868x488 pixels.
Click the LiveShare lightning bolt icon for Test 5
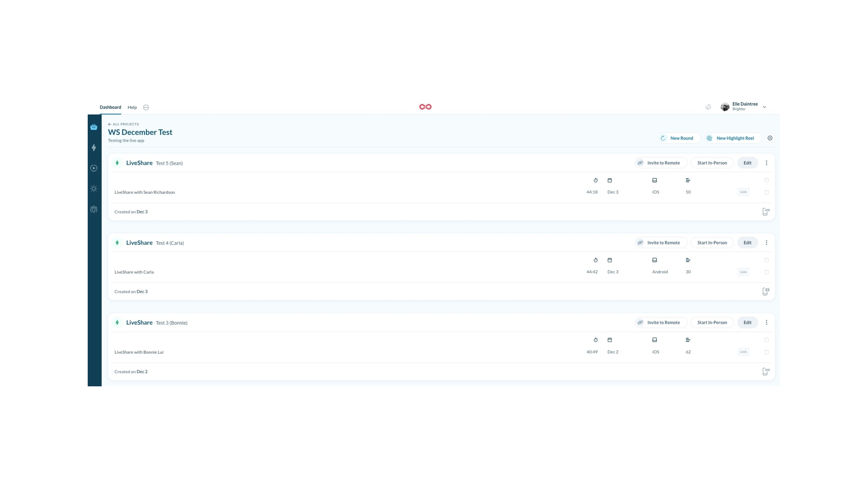pos(117,163)
